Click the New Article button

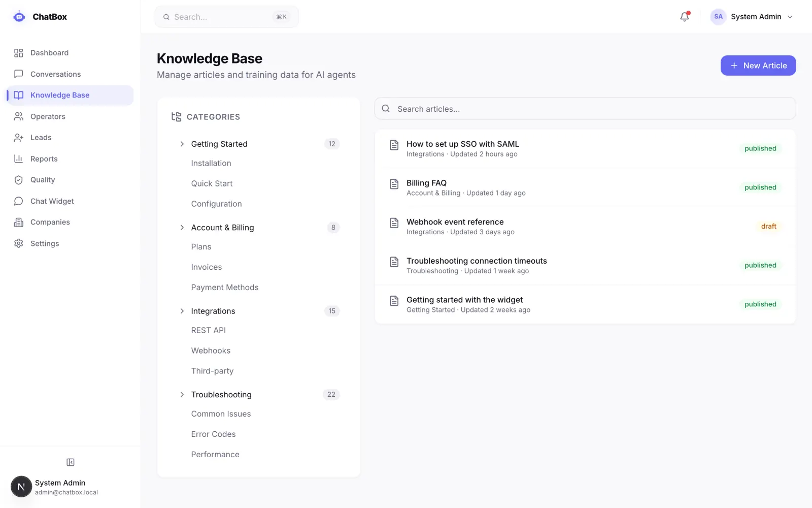(x=758, y=66)
